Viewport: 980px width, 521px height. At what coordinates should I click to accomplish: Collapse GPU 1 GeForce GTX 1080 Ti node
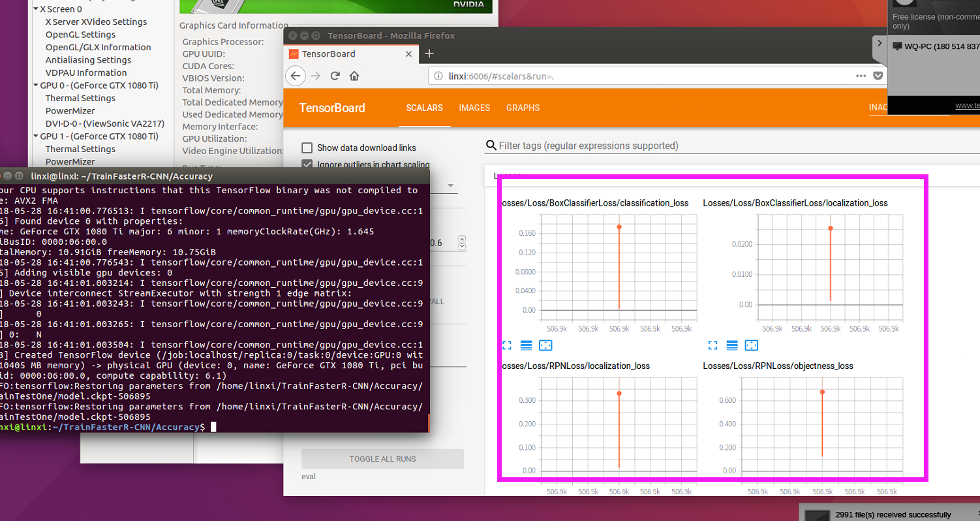tap(35, 136)
